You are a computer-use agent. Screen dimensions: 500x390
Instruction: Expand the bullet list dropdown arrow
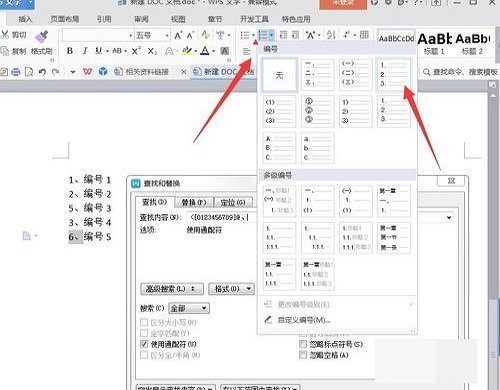(x=253, y=35)
